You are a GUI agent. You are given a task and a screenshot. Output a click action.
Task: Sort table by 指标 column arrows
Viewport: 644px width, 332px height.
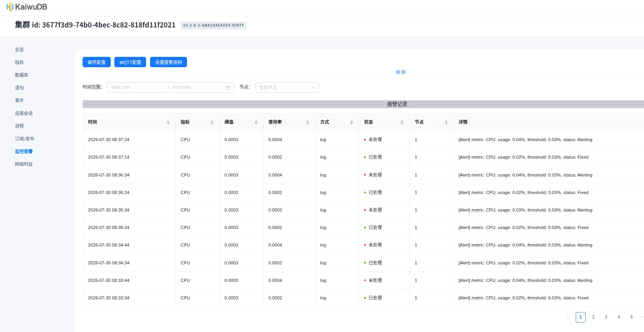212,122
